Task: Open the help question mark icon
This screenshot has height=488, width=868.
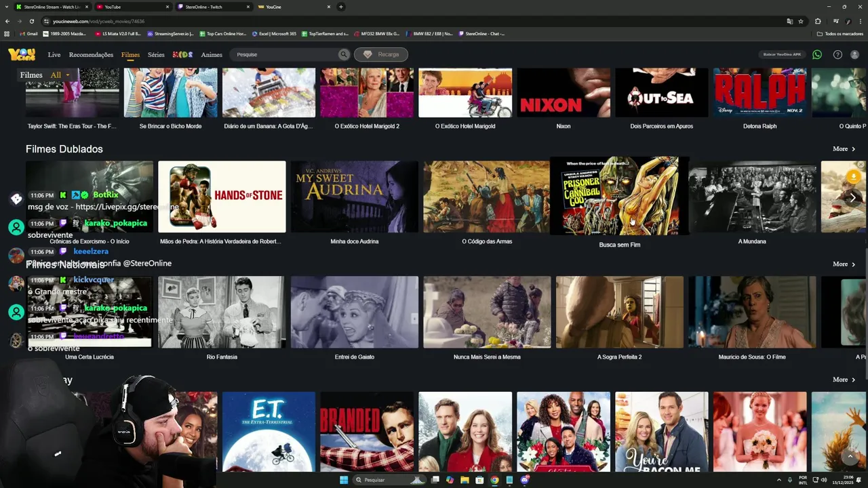Action: point(837,54)
